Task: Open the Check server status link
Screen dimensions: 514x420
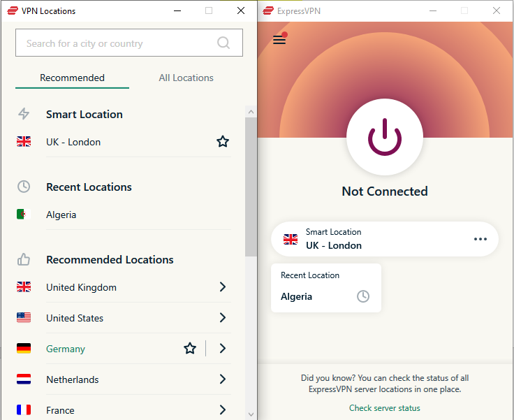Action: tap(385, 408)
